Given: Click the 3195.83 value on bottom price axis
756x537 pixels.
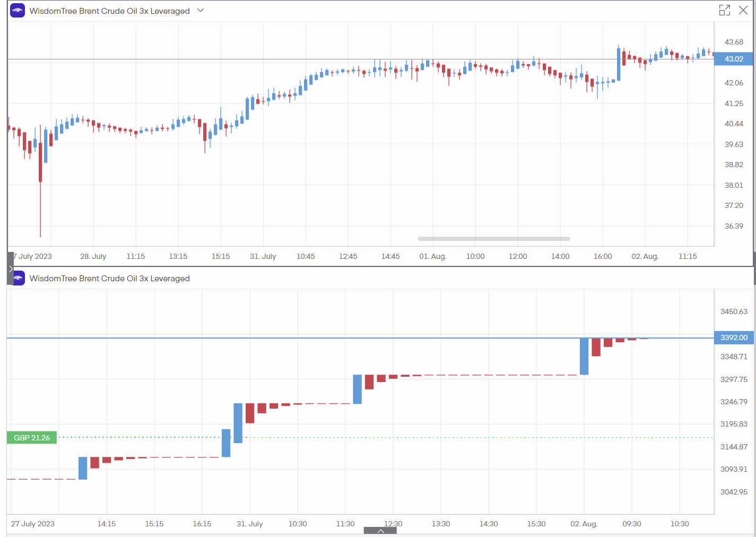Looking at the screenshot, I should (x=734, y=424).
